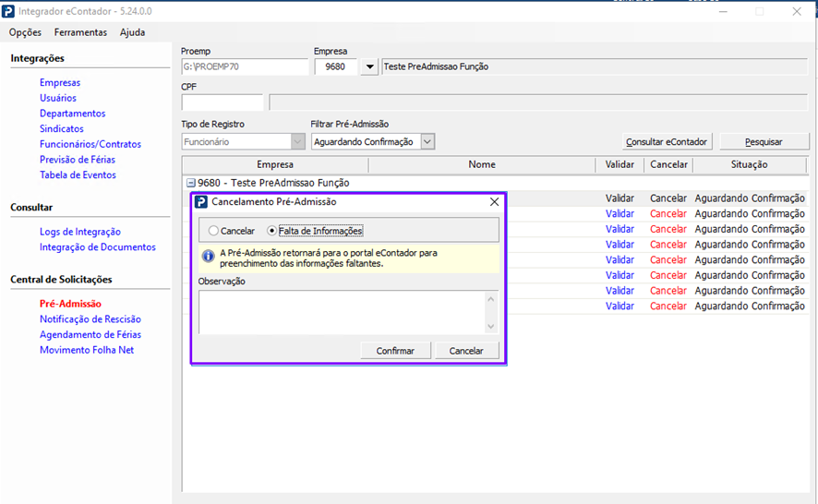The width and height of the screenshot is (818, 504).
Task: Open Integração de Documentos
Action: [98, 246]
